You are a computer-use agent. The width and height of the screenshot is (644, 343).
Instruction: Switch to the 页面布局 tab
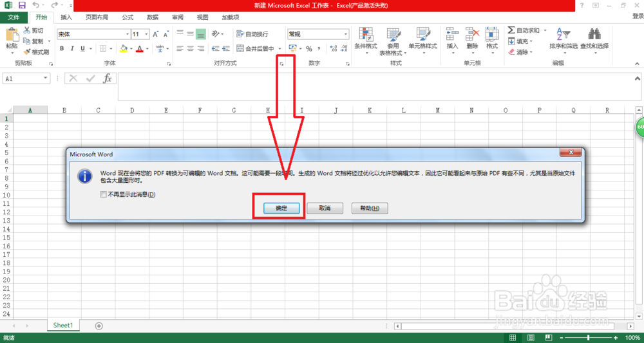tap(97, 17)
